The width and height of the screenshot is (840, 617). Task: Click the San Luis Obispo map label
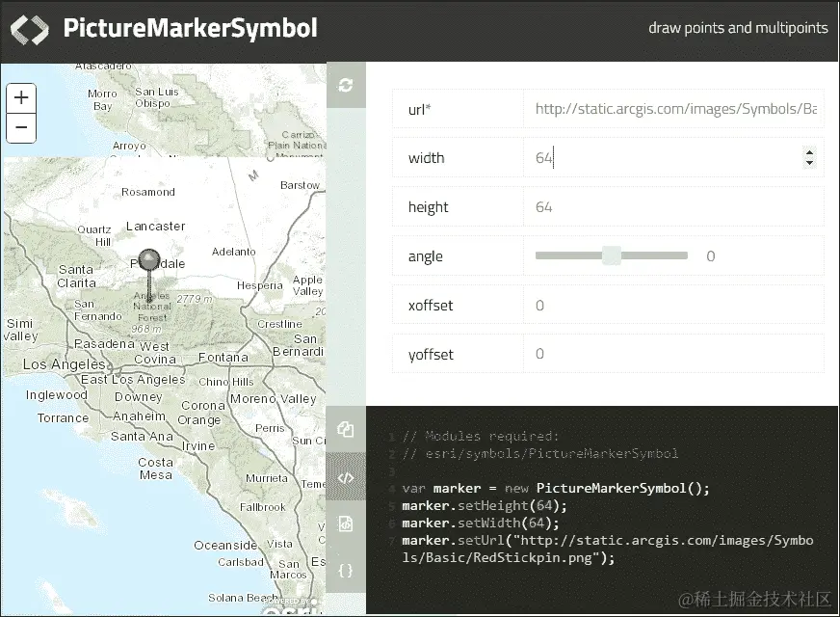tap(155, 97)
